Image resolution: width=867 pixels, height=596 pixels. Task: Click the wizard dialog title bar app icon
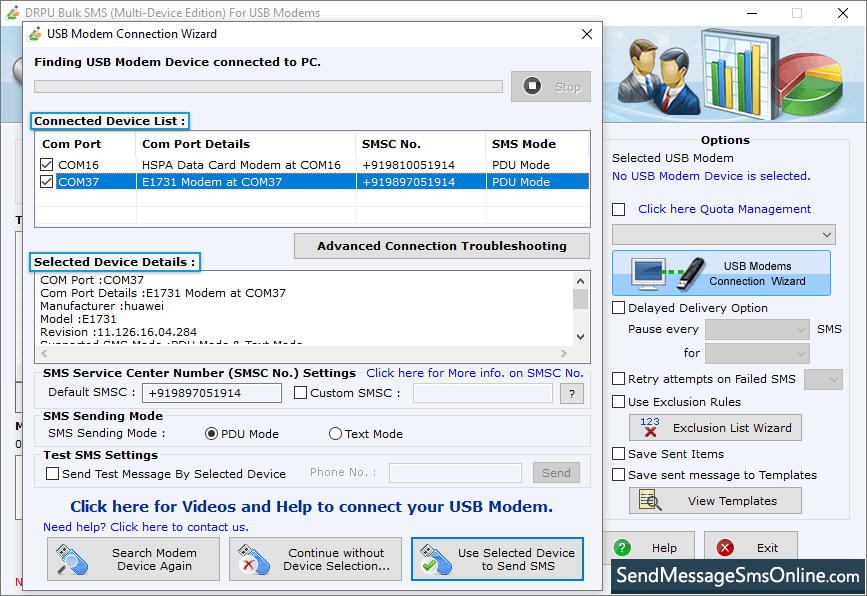coord(35,34)
